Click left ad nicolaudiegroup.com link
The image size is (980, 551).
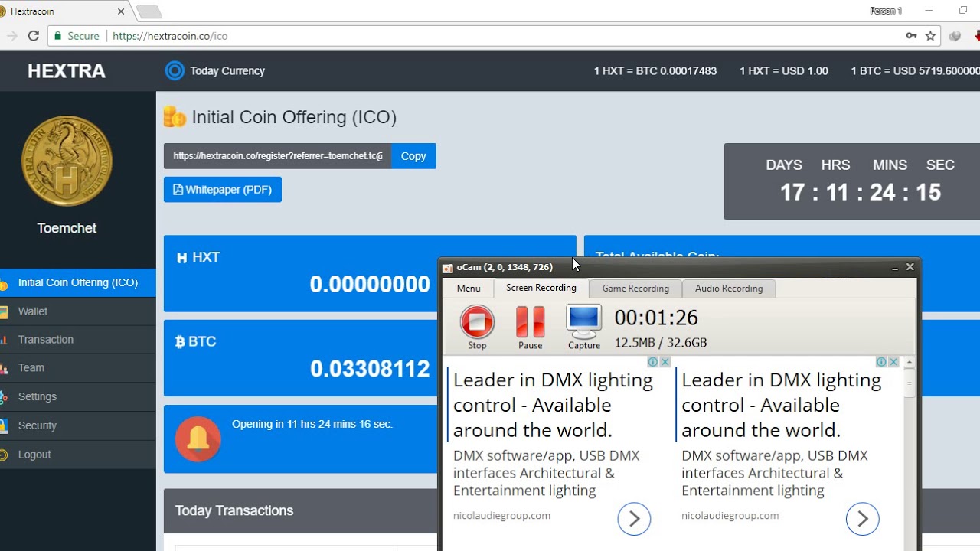coord(501,516)
